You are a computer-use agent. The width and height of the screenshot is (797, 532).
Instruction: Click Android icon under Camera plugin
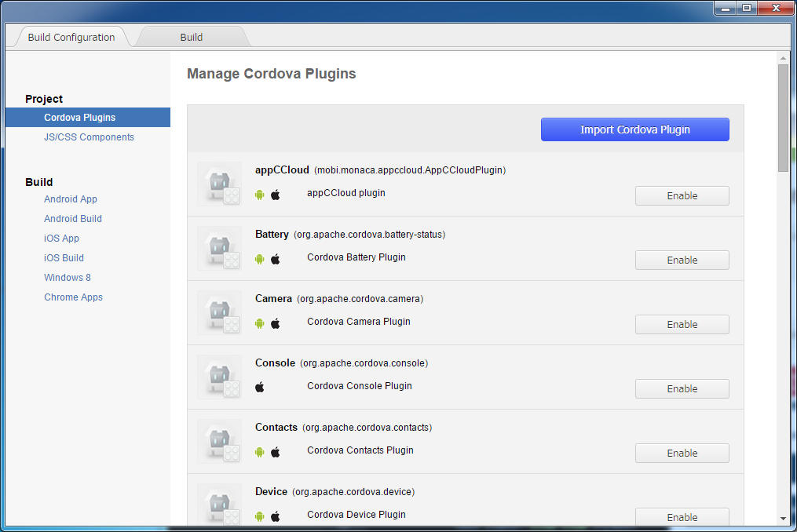pyautogui.click(x=260, y=323)
